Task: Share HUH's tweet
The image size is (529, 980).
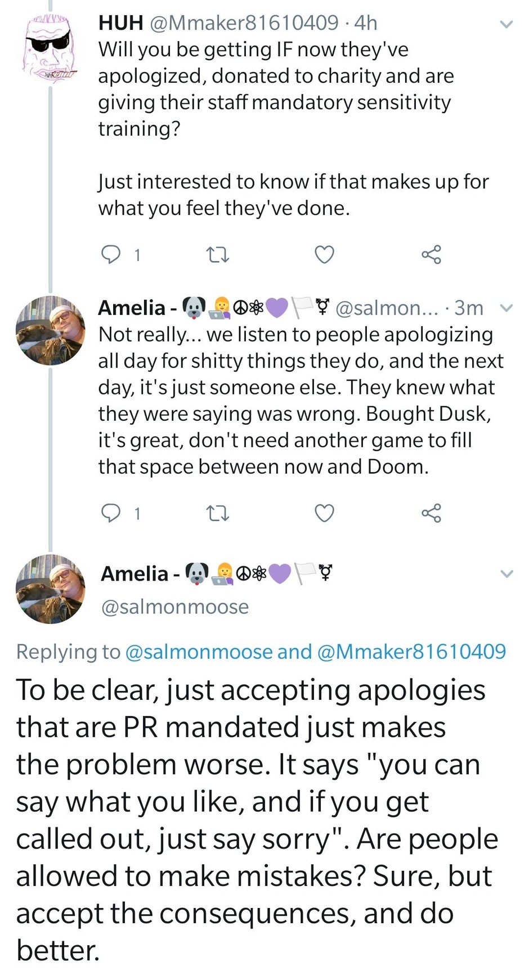Action: tap(432, 255)
